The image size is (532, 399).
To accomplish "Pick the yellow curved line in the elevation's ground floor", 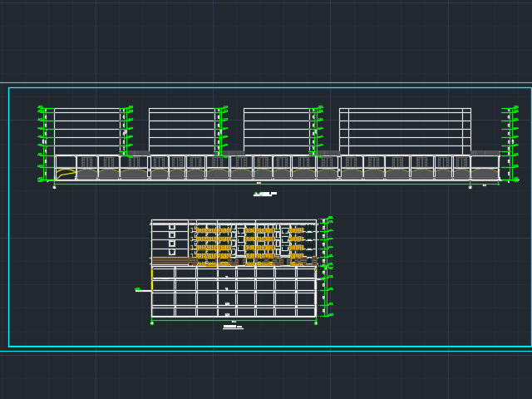I will click(x=66, y=174).
